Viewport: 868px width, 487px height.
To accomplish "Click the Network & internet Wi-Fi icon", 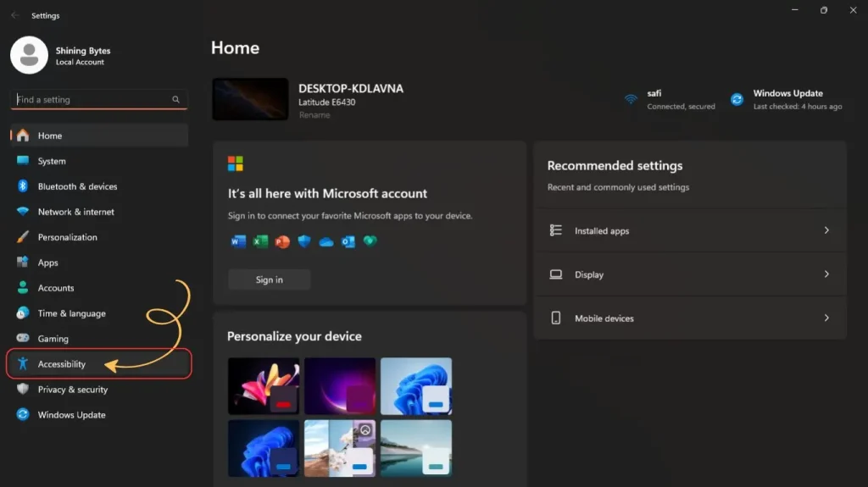I will [23, 212].
